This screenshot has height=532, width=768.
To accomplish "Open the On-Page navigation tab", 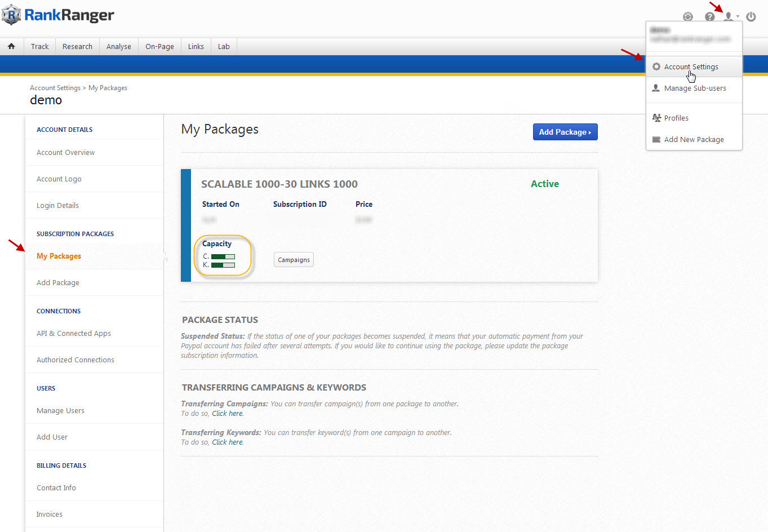I will coord(159,46).
